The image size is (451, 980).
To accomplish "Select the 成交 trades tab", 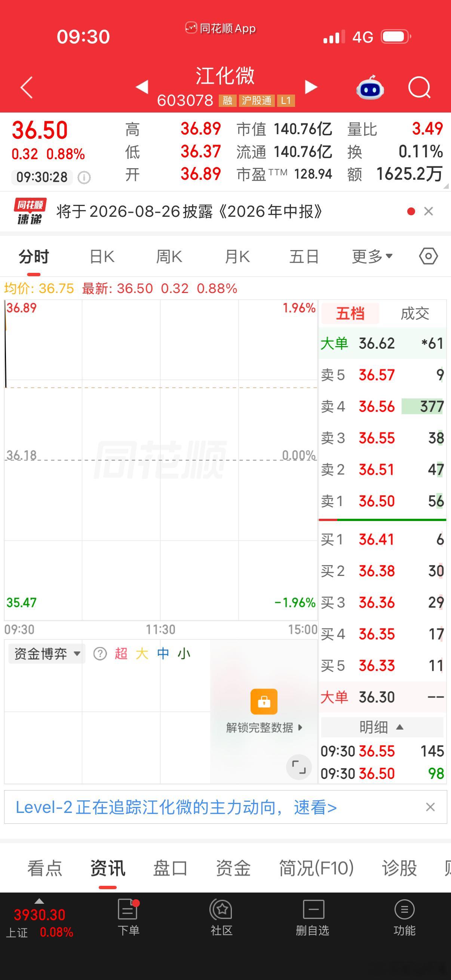I will coord(415,314).
